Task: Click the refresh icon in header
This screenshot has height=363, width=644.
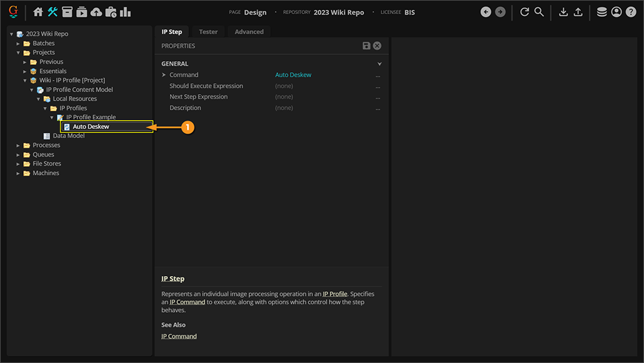Action: click(524, 12)
